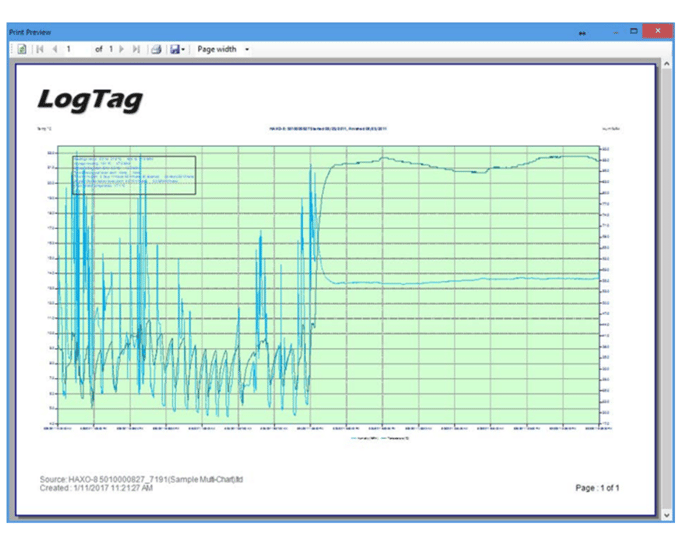Open the export format dropdown arrow

click(x=183, y=50)
